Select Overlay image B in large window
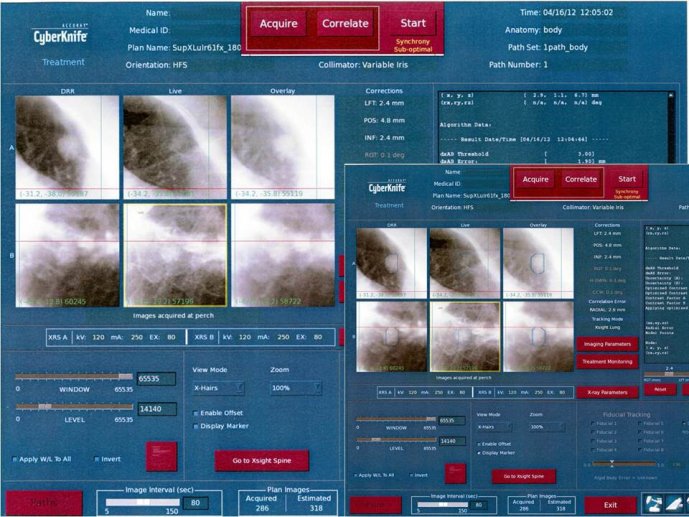 tap(283, 255)
